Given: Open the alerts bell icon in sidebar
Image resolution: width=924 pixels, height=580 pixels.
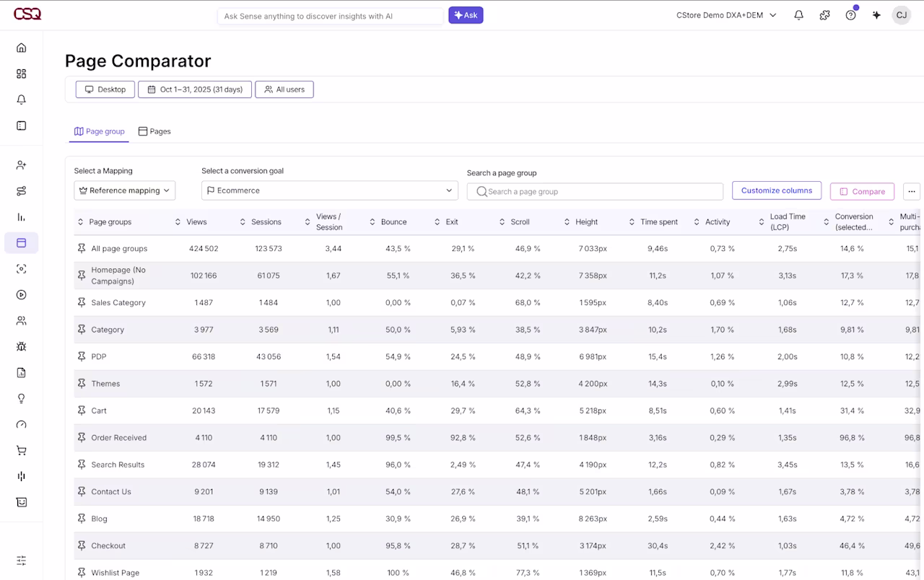Looking at the screenshot, I should [21, 100].
